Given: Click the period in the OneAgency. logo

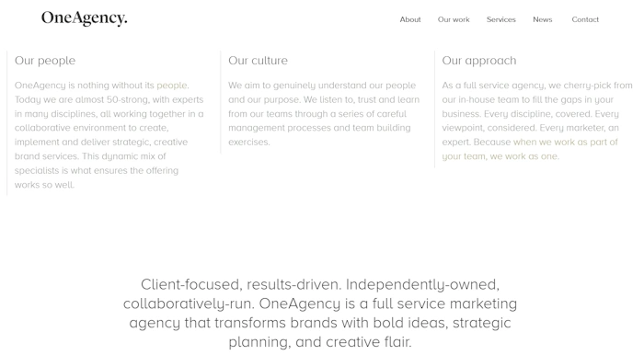Looking at the screenshot, I should [x=126, y=23].
